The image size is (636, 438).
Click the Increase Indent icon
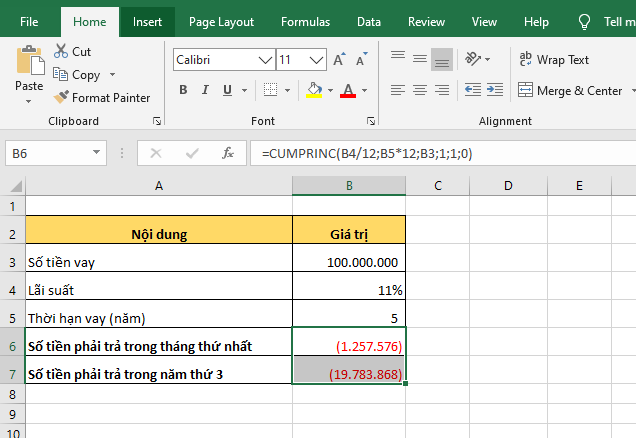click(493, 90)
